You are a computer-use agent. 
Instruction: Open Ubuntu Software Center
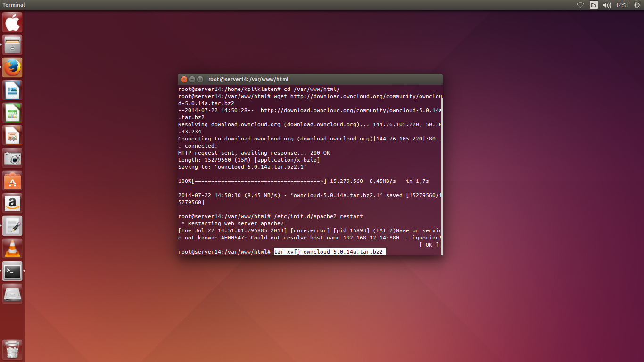(12, 181)
